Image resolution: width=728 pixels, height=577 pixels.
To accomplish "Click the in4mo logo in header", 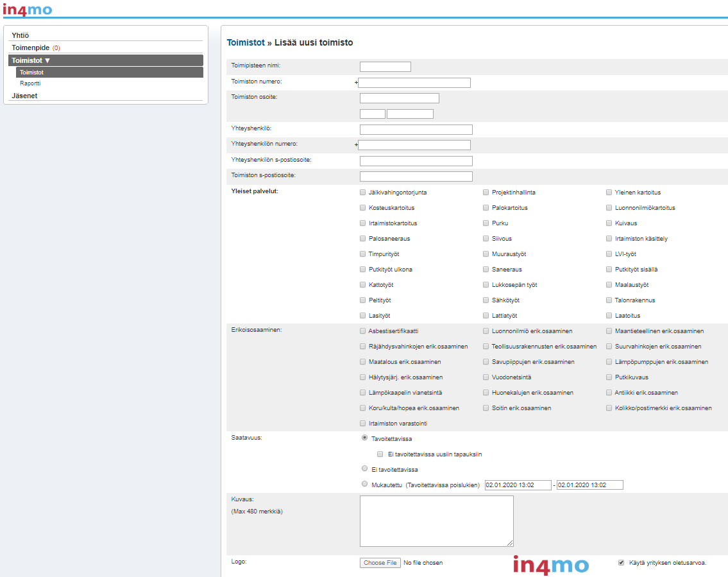I will 27,9.
